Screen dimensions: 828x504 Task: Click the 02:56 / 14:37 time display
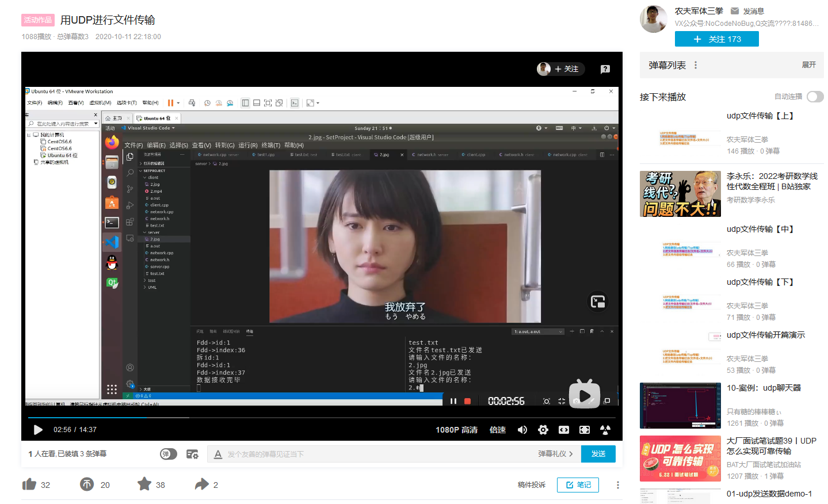click(75, 430)
